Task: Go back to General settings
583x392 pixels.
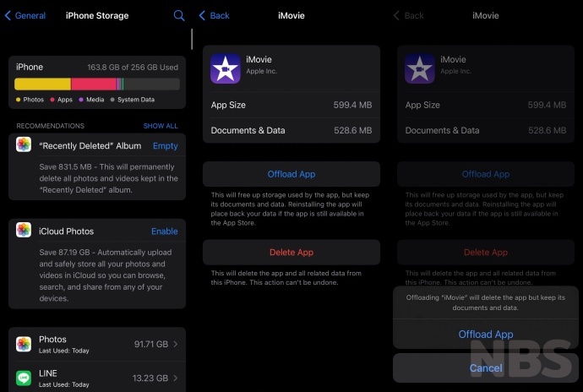Action: [25, 15]
